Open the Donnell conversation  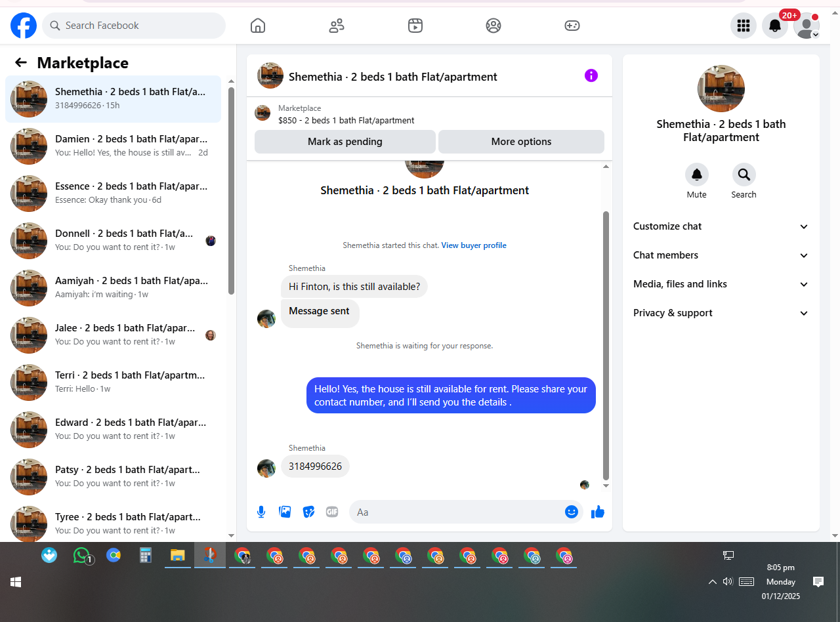coord(113,241)
